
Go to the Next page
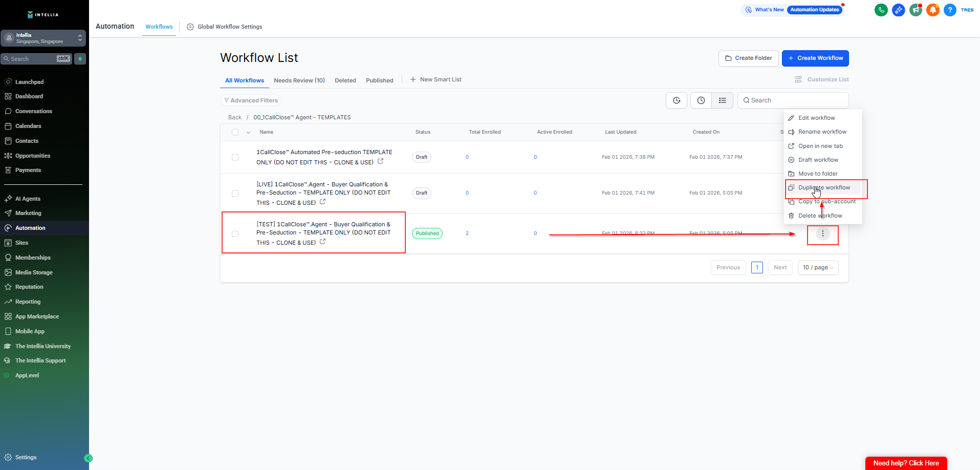pyautogui.click(x=780, y=267)
